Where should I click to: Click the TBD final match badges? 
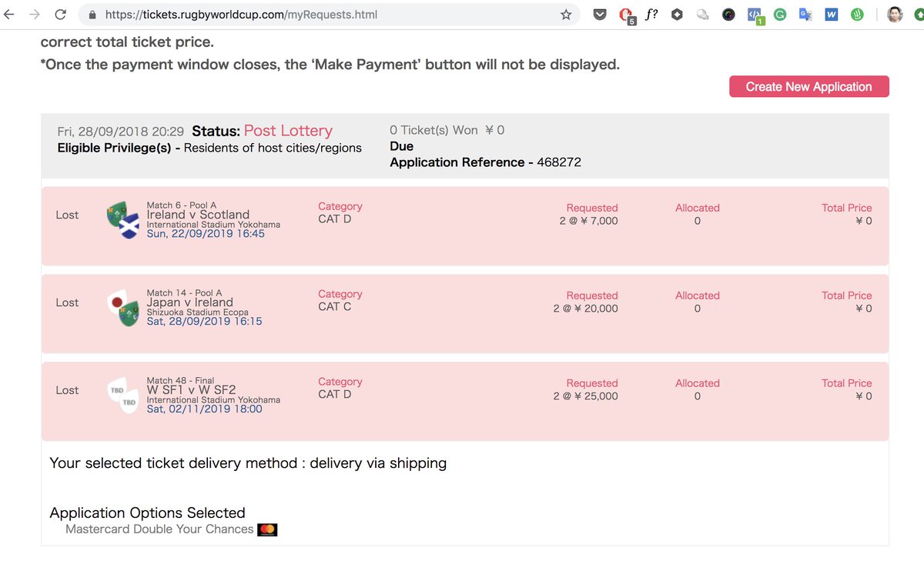coord(123,394)
